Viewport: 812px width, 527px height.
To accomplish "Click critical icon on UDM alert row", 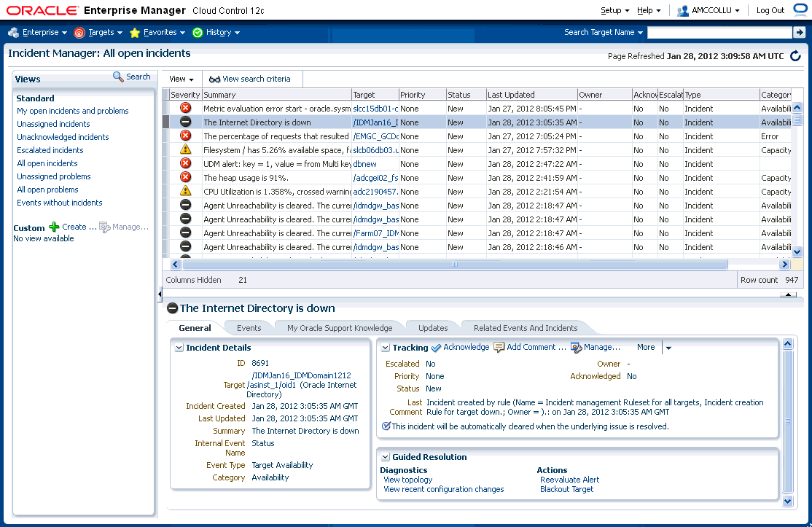I will pos(185,163).
